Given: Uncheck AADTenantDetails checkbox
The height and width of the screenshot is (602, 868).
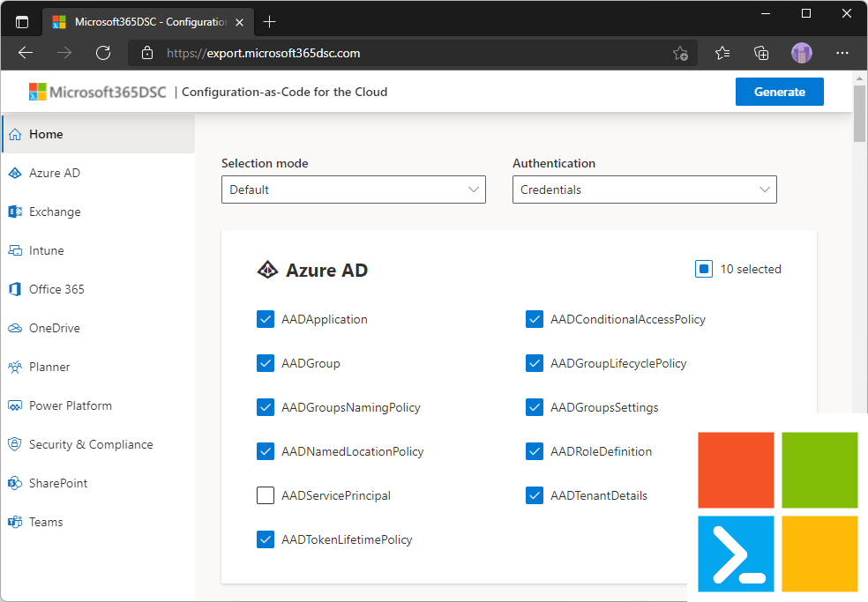Looking at the screenshot, I should (x=535, y=495).
